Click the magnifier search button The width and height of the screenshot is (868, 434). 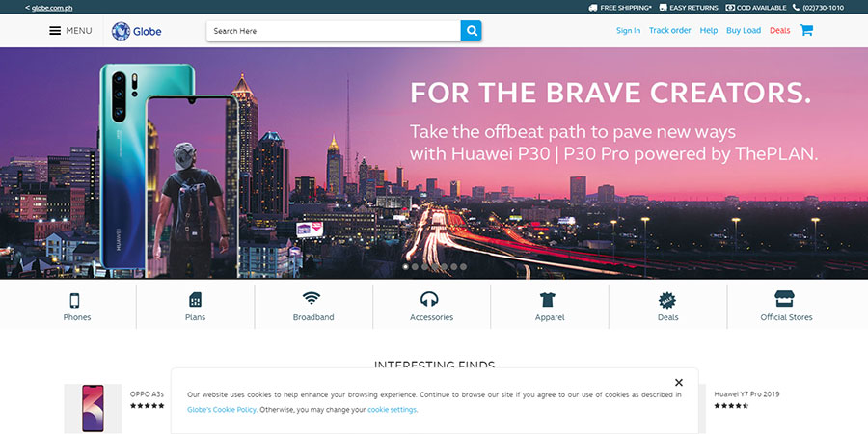[x=471, y=31]
